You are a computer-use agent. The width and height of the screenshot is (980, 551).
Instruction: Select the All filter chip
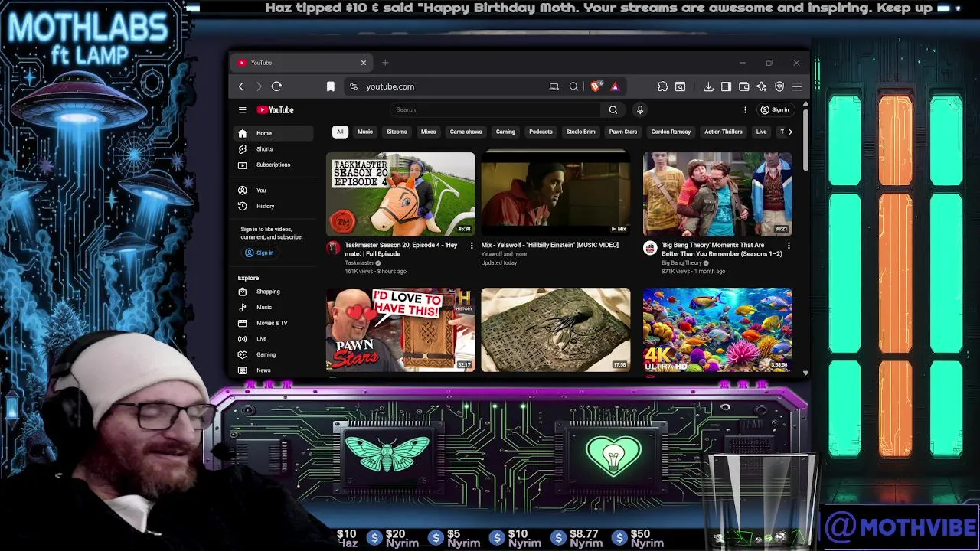[340, 132]
